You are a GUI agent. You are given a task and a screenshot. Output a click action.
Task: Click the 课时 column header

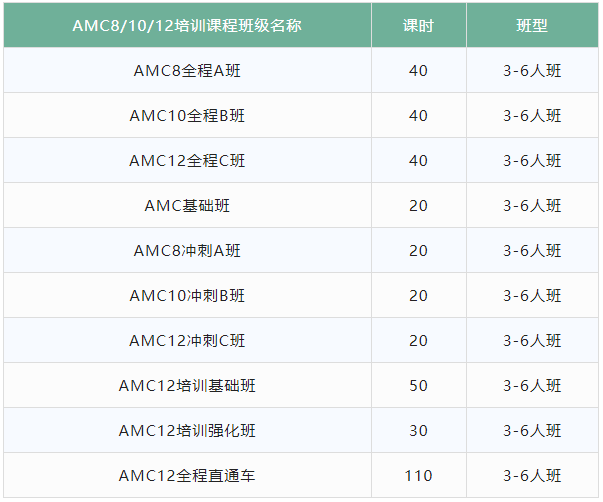418,26
